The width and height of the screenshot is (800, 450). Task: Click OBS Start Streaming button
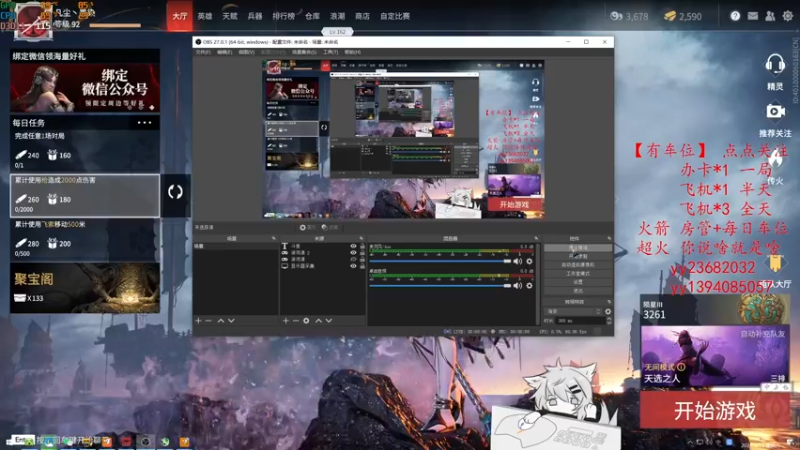click(x=578, y=247)
